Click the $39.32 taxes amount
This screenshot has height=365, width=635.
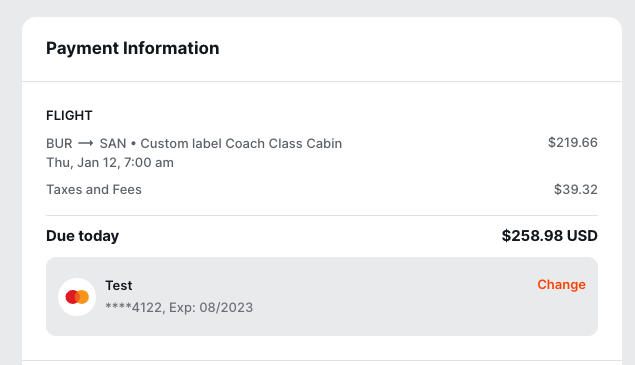575,190
